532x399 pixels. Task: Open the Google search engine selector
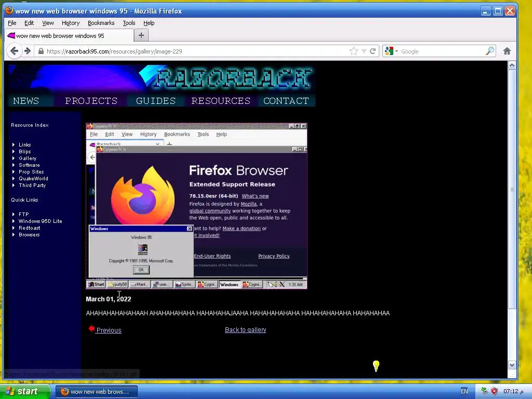point(391,51)
